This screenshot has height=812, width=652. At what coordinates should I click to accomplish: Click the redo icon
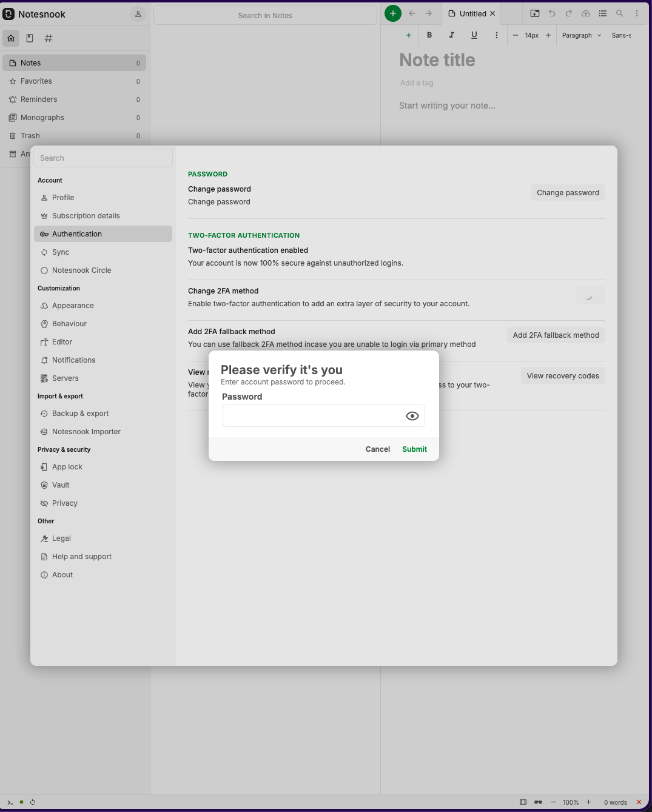click(569, 13)
